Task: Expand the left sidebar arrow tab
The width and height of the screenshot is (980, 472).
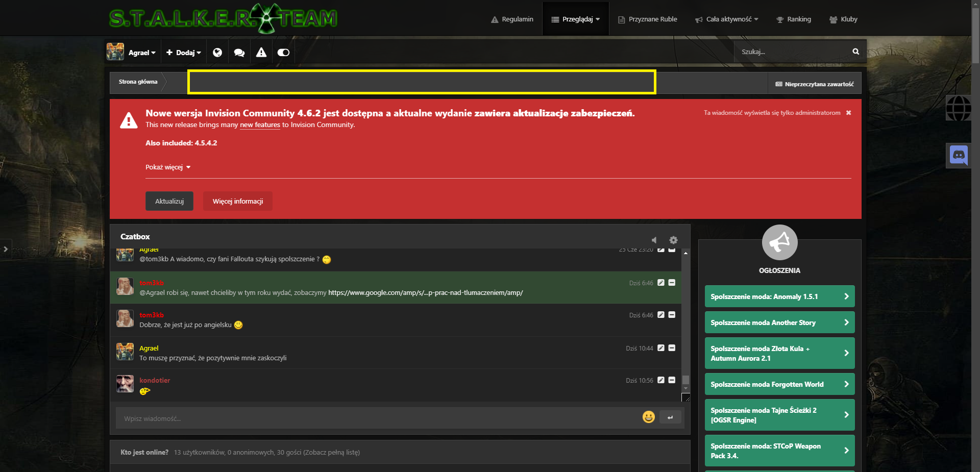Action: click(6, 249)
